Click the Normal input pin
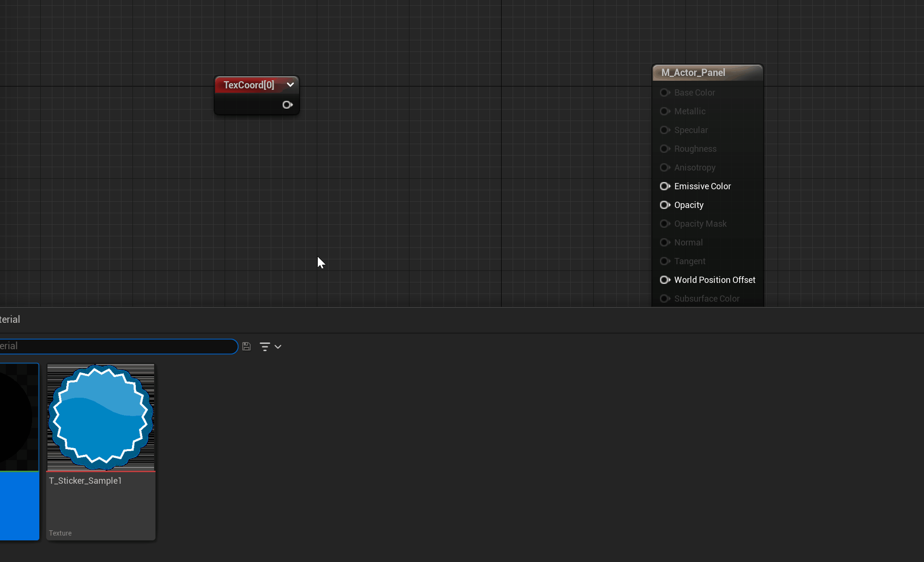The height and width of the screenshot is (562, 924). point(665,243)
